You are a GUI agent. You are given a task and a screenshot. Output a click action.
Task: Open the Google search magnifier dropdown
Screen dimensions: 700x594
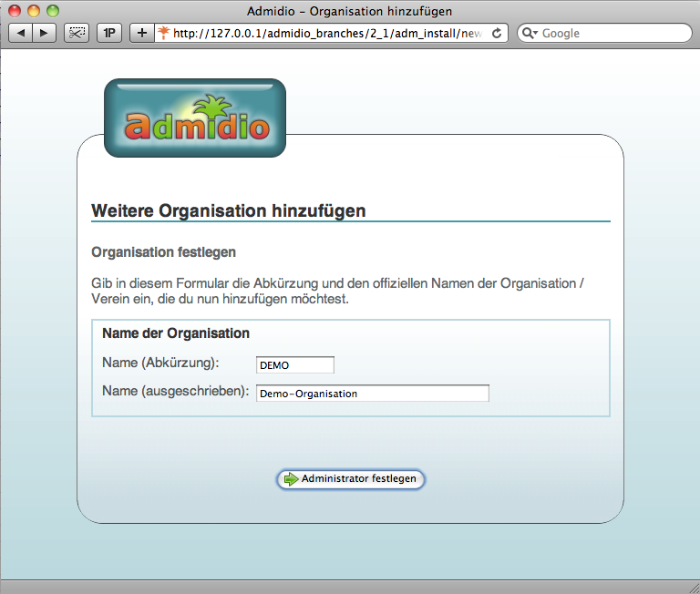pos(530,33)
